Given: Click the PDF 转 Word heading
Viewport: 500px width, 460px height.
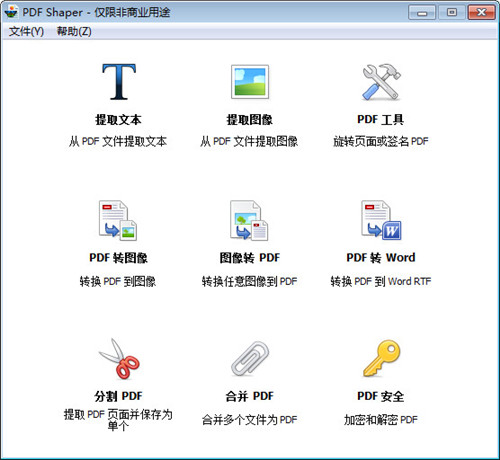Looking at the screenshot, I should point(381,258).
